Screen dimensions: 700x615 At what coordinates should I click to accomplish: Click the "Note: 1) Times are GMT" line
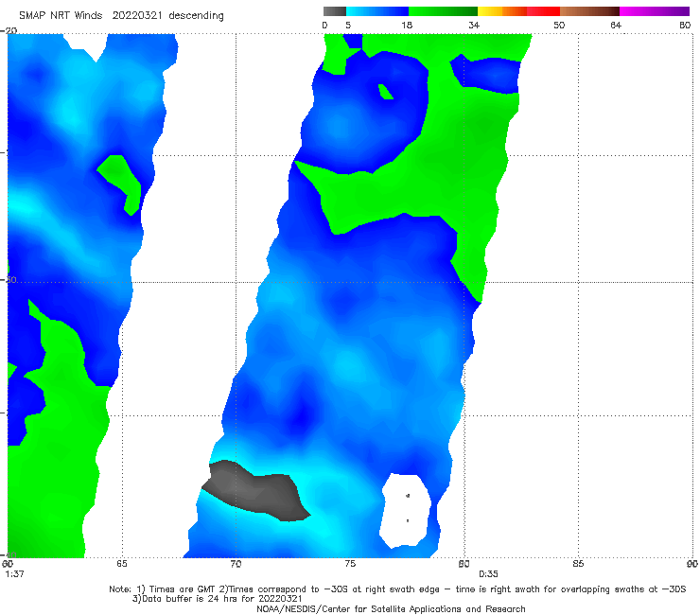[397, 589]
